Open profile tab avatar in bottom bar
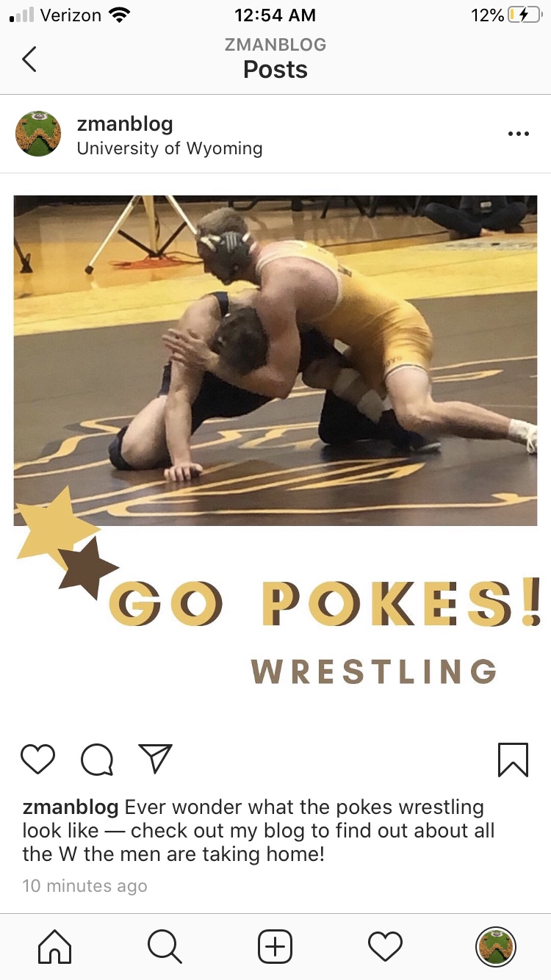The height and width of the screenshot is (980, 551). (496, 946)
